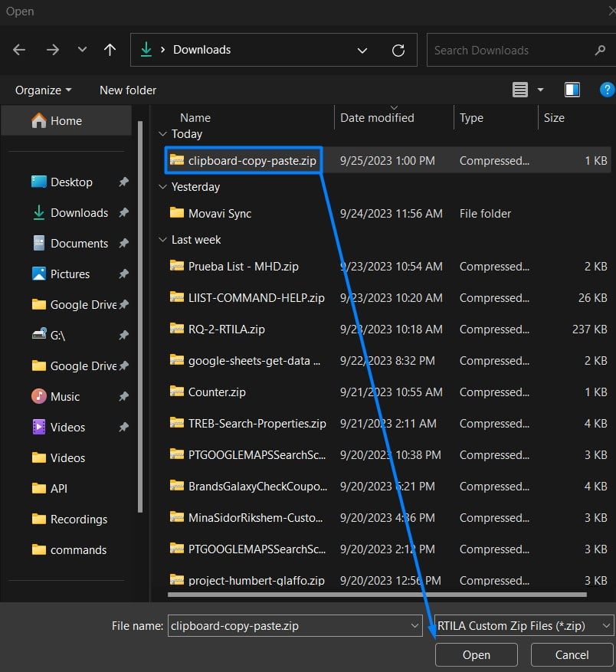Sort by Date modified column header
The image size is (616, 672).
pyautogui.click(x=377, y=118)
